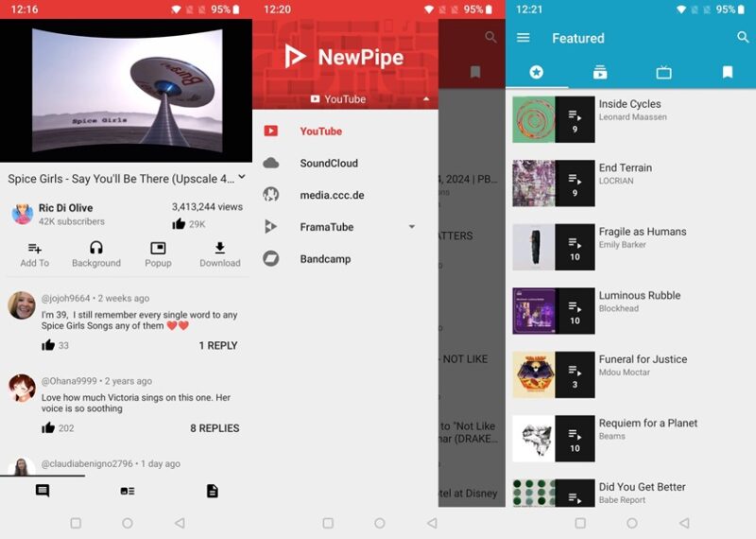
Task: Switch to the comments tab
Action: 43,491
